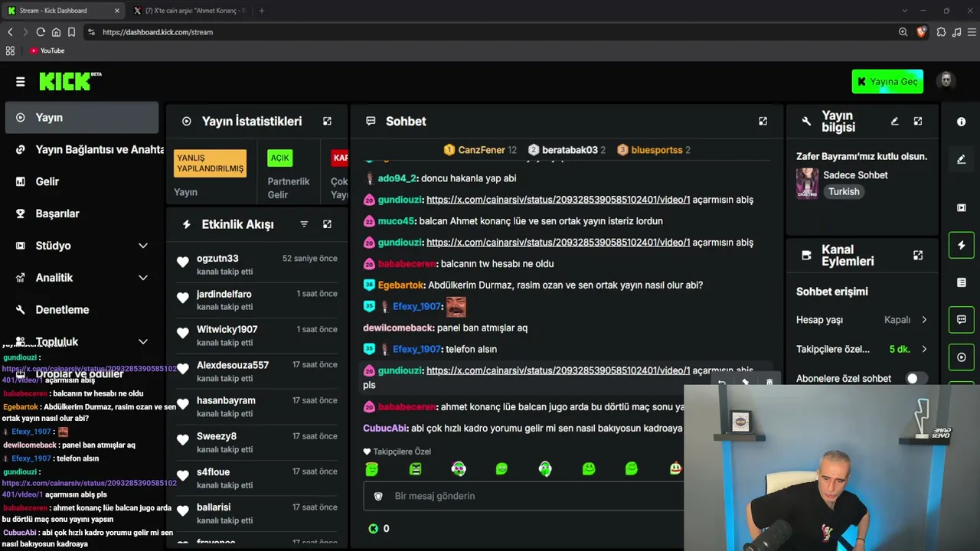Image resolution: width=980 pixels, height=551 pixels.
Task: Switch to the X'te cain arşiv browser tab
Action: pyautogui.click(x=189, y=11)
